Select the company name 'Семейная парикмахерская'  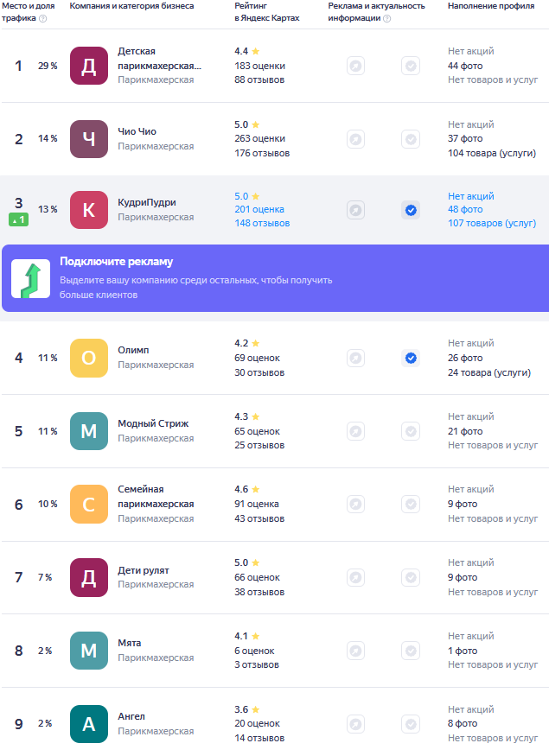[156, 497]
